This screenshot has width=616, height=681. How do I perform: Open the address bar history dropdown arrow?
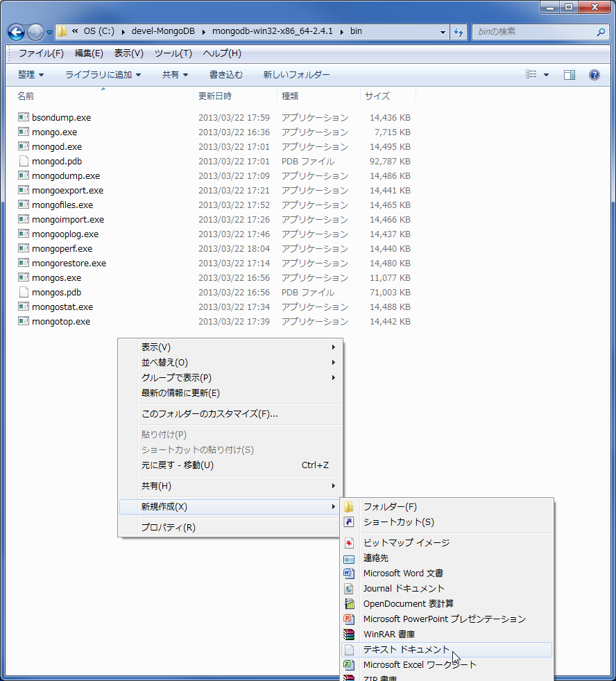tap(443, 32)
